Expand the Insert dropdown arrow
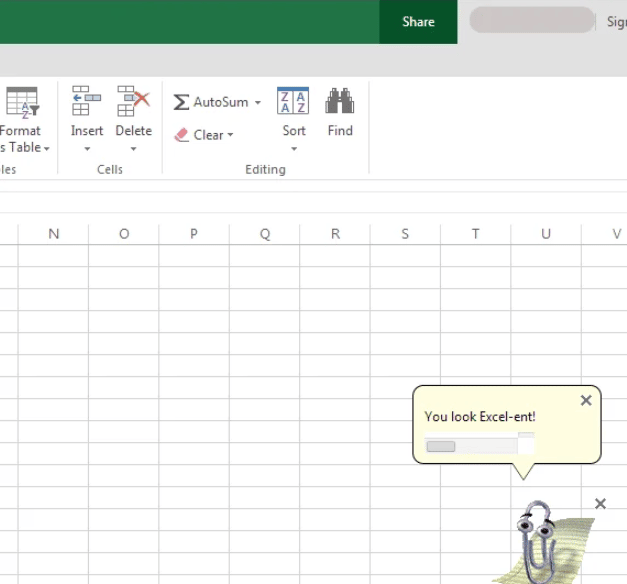Screen dimensions: 627x584 point(87,149)
